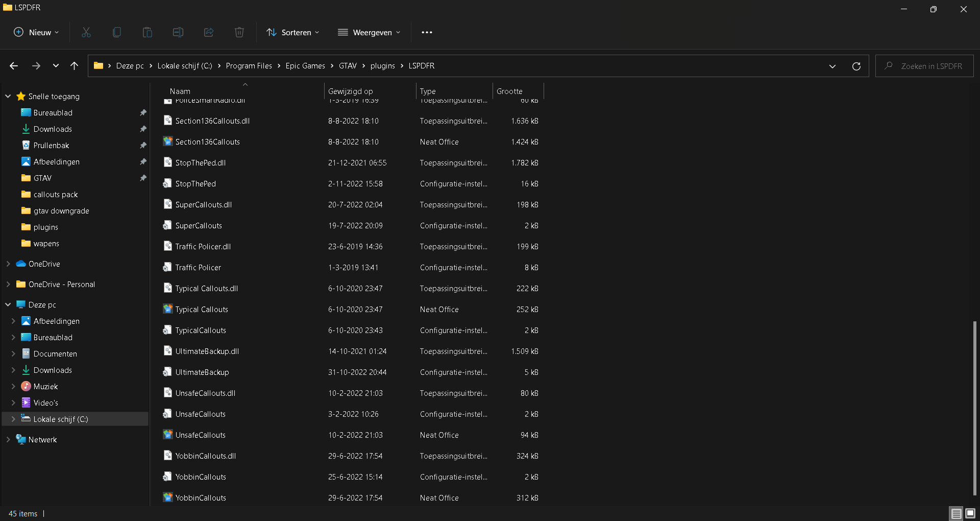Go up one folder level with up arrow
Image resolution: width=980 pixels, height=521 pixels.
(74, 66)
